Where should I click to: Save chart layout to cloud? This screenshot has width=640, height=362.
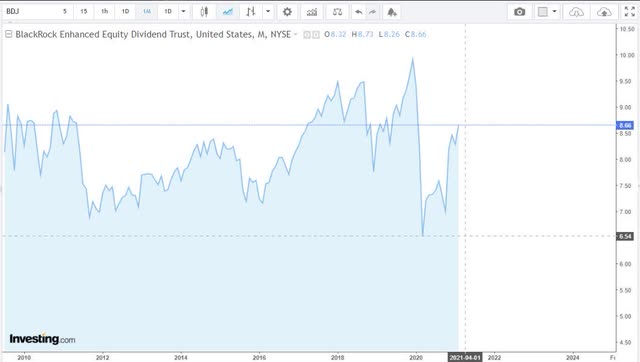coord(604,12)
